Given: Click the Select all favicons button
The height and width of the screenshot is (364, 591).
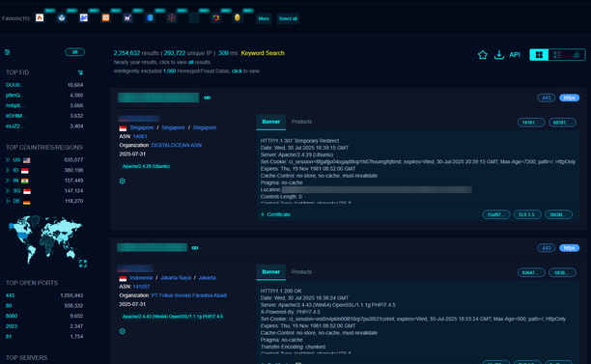Looking at the screenshot, I should click(288, 18).
